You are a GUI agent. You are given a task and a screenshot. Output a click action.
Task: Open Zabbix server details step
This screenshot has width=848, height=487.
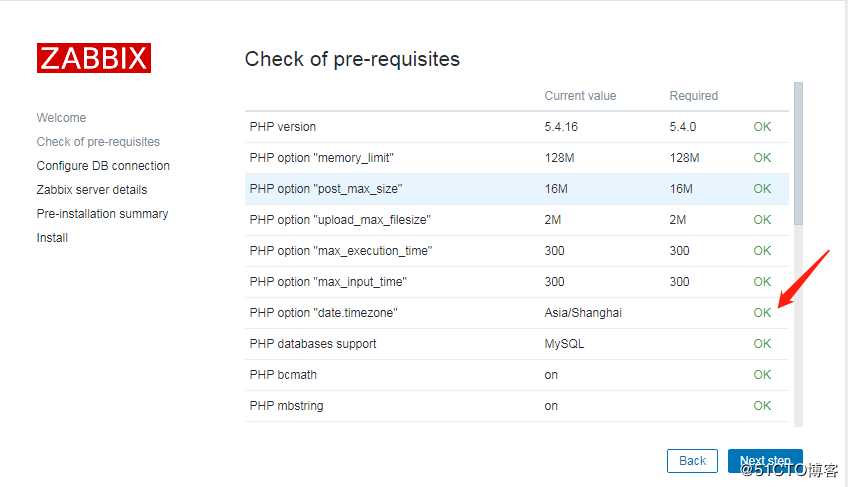click(x=92, y=189)
